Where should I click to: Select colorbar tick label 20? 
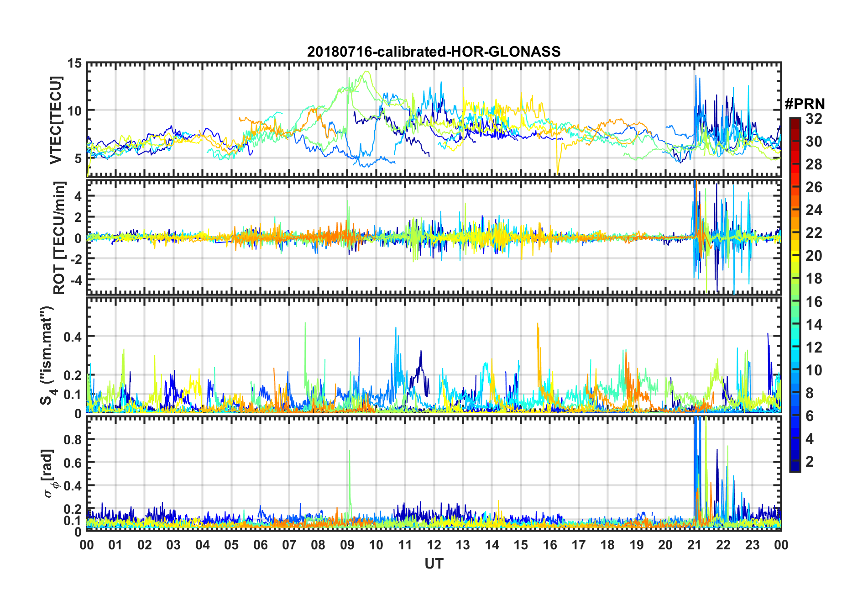click(x=814, y=256)
